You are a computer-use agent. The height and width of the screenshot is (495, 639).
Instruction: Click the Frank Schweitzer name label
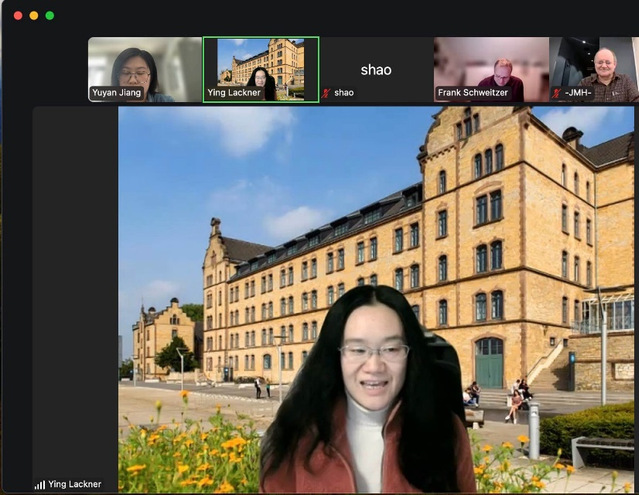tap(477, 93)
